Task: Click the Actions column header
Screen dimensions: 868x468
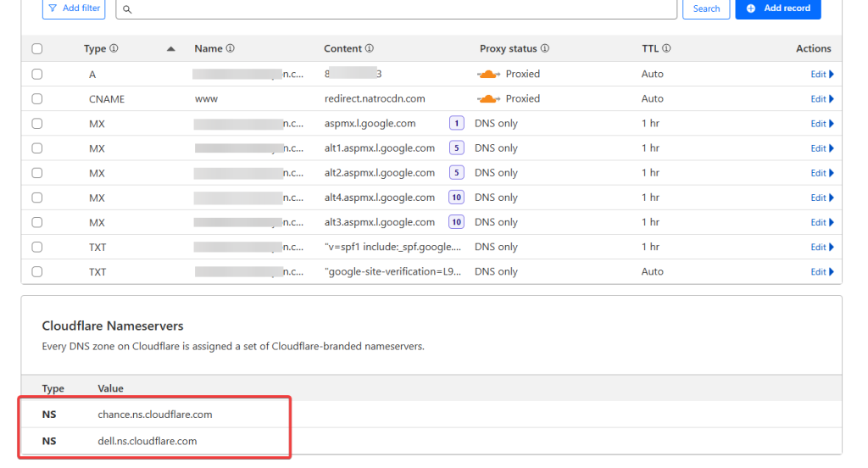Action: coord(813,48)
